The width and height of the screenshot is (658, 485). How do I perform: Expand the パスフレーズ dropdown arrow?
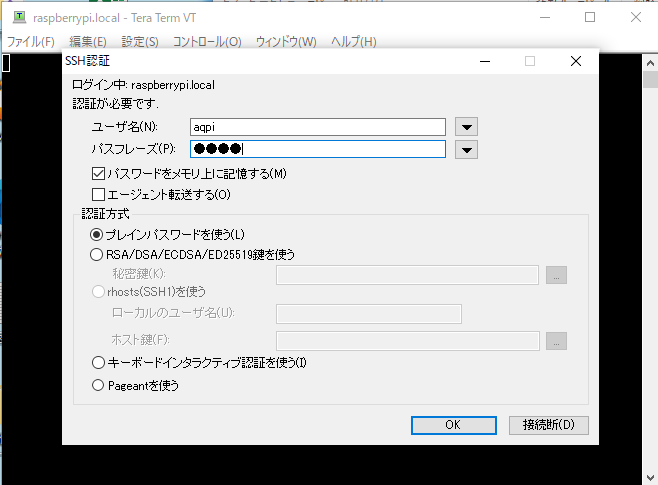tap(467, 150)
